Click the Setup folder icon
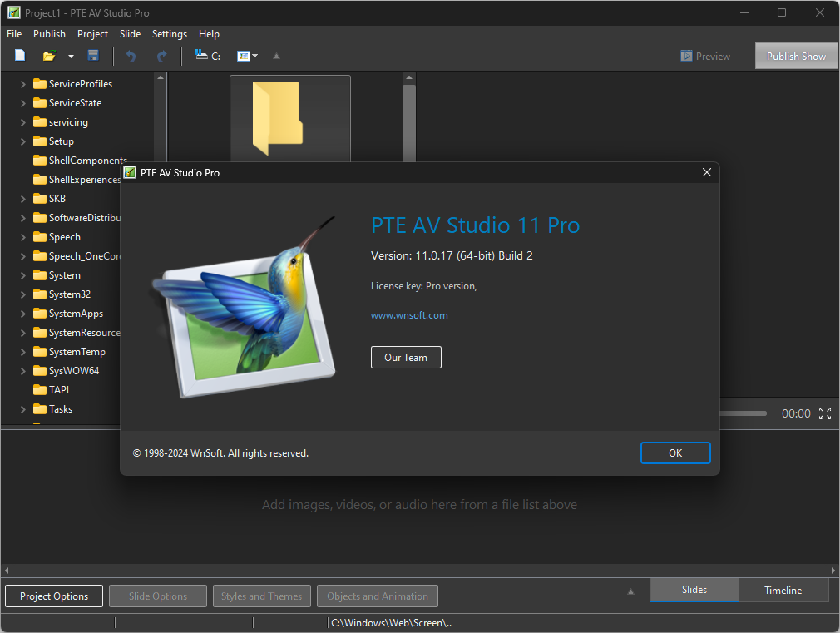Screen dimensions: 840x633 tap(40, 141)
